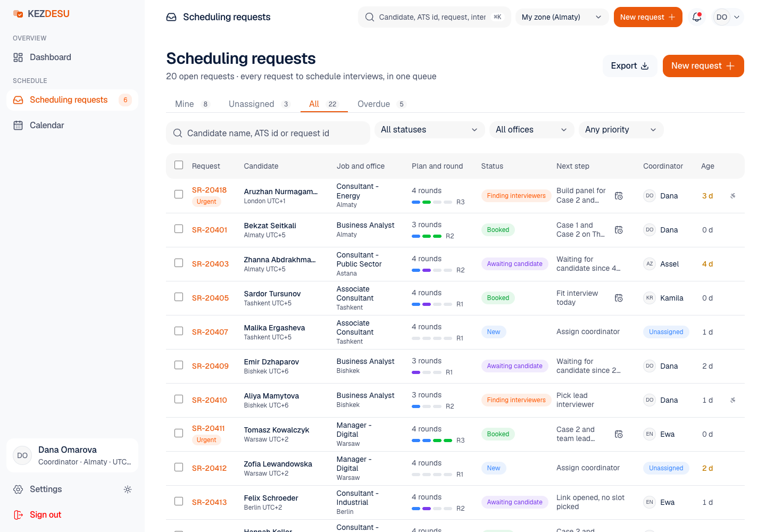The height and width of the screenshot is (532, 766).
Task: Click the Settings gear icon
Action: [x=18, y=489]
